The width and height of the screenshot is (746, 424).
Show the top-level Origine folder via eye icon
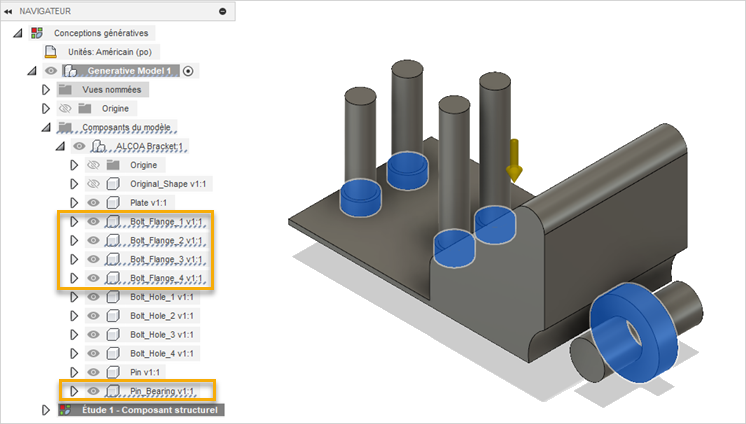pyautogui.click(x=65, y=108)
